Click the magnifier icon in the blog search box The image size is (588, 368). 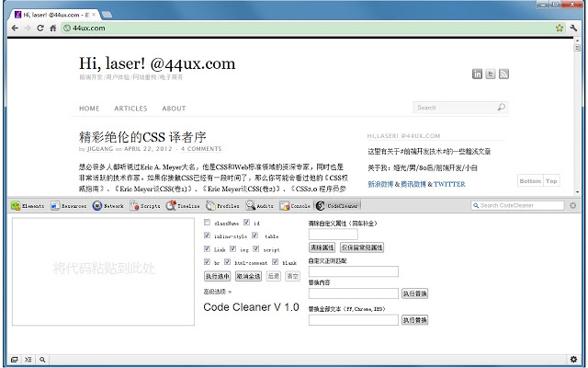(501, 108)
